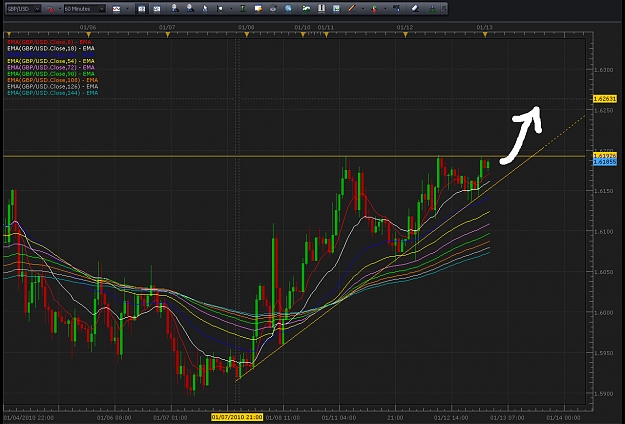Expand the red-green arrow dropdown
The height and width of the screenshot is (424, 625).
click(385, 9)
